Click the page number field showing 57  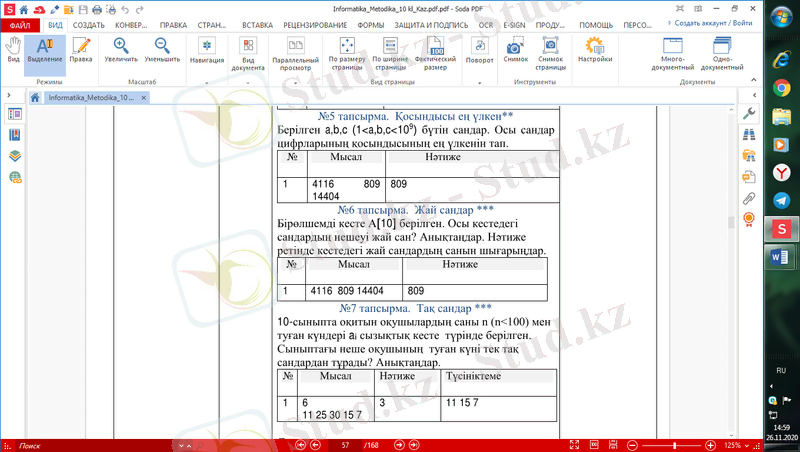[x=345, y=444]
